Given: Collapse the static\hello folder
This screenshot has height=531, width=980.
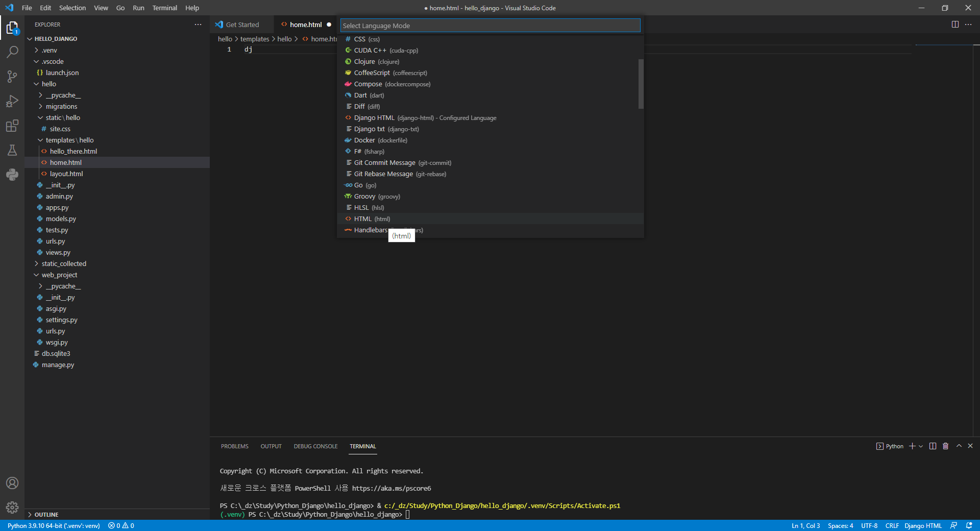Looking at the screenshot, I should click(x=117, y=118).
